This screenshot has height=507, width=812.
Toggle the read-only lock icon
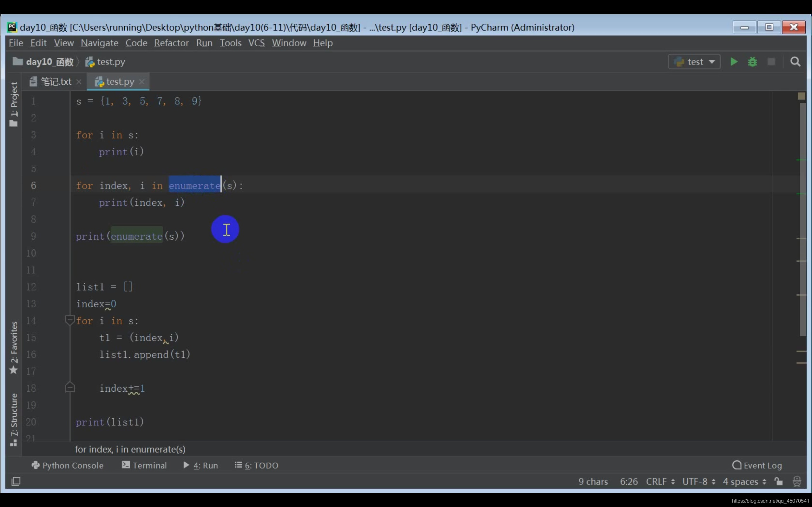coord(778,482)
